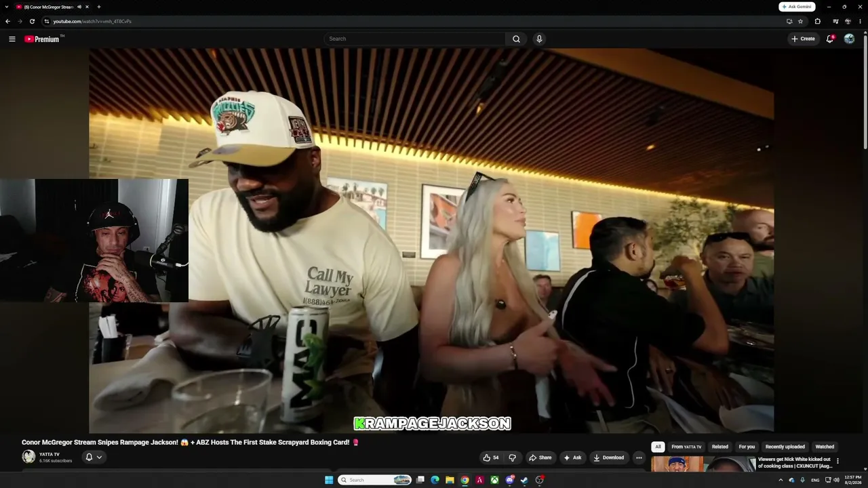Open Chrome tab search dropdown arrow

(8, 7)
